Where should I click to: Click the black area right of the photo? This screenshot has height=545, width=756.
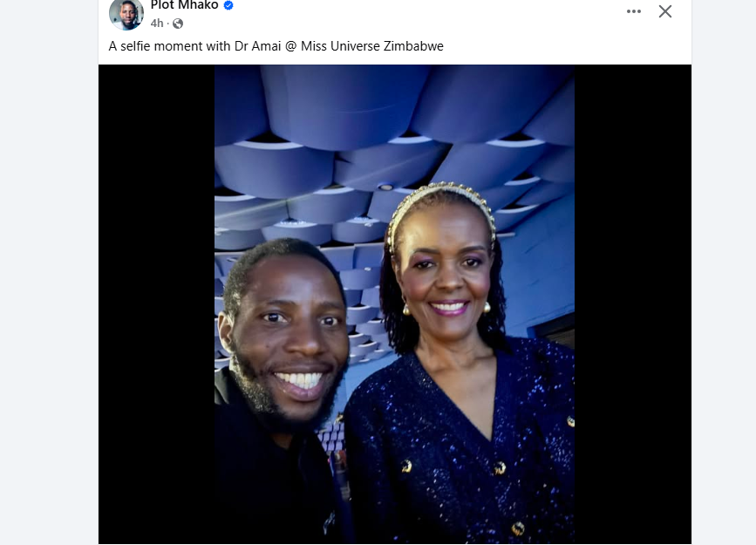coord(632,304)
